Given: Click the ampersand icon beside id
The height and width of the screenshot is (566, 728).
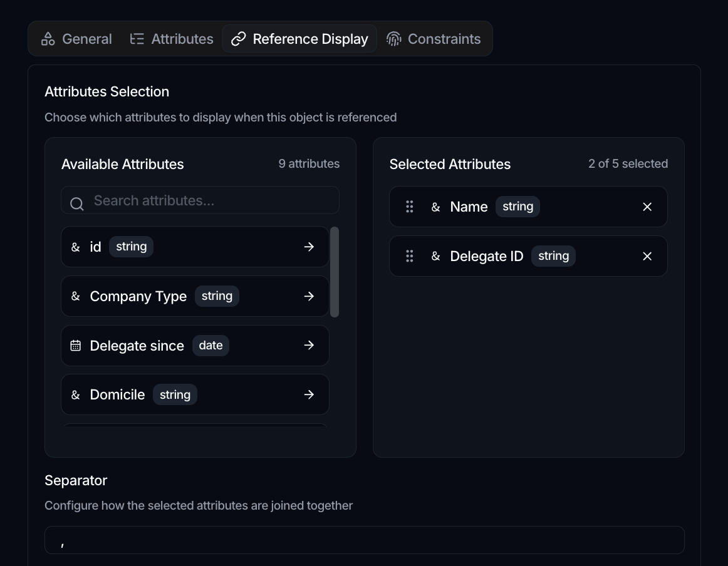Looking at the screenshot, I should (76, 247).
